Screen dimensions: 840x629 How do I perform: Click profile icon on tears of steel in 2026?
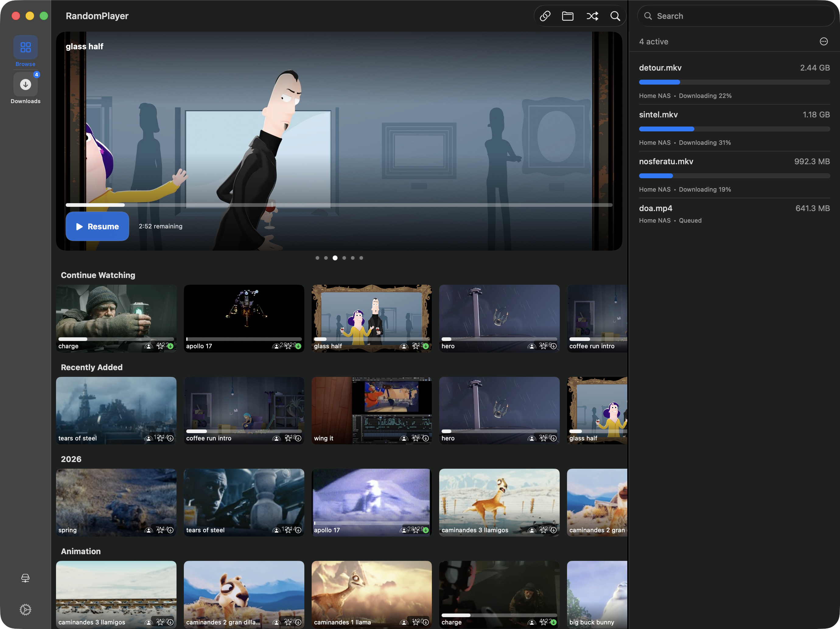pyautogui.click(x=276, y=530)
